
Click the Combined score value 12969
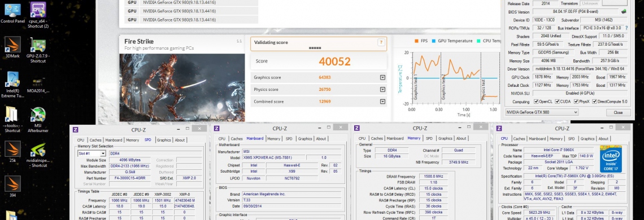(x=325, y=102)
